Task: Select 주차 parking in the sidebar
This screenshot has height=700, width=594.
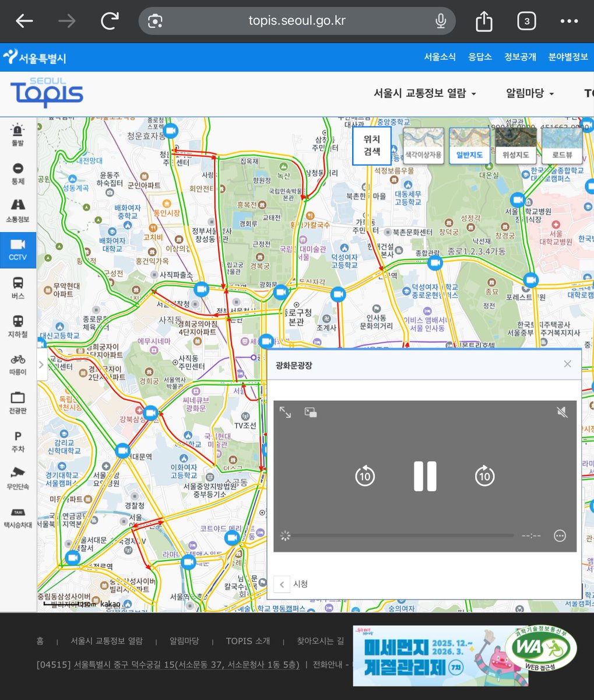Action: coord(18,442)
